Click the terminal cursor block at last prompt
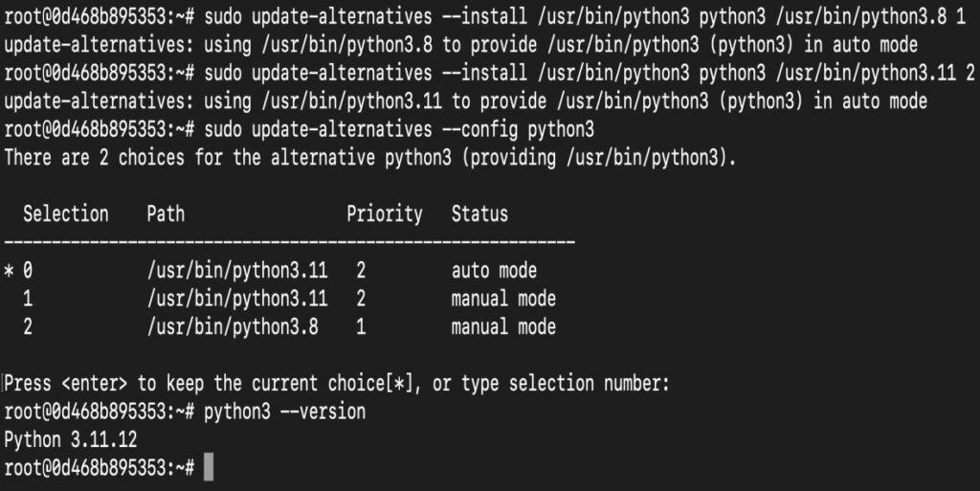This screenshot has height=491, width=980. click(209, 467)
